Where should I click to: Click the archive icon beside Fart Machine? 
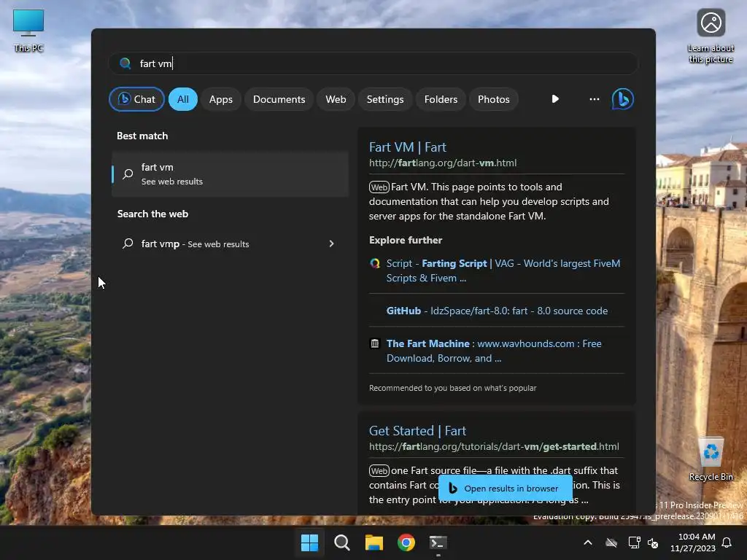click(375, 343)
